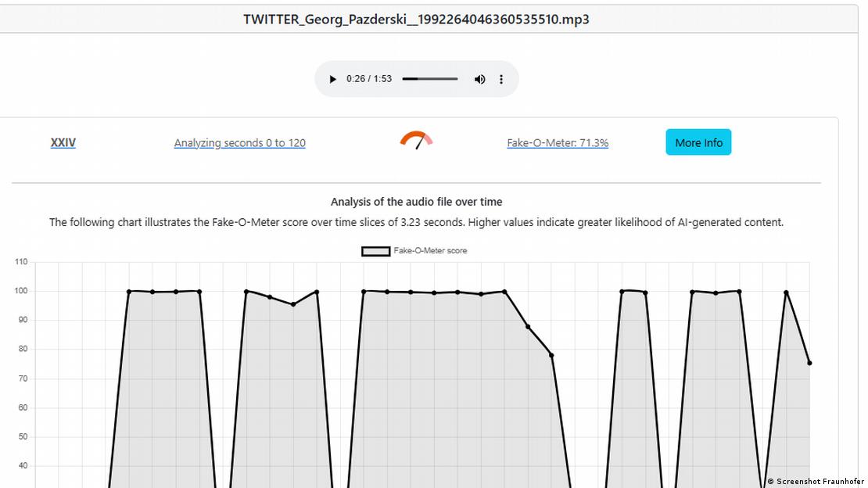This screenshot has height=488, width=868.
Task: Open the 'Fake-O-Meter: 71.3%' link
Action: click(x=558, y=142)
